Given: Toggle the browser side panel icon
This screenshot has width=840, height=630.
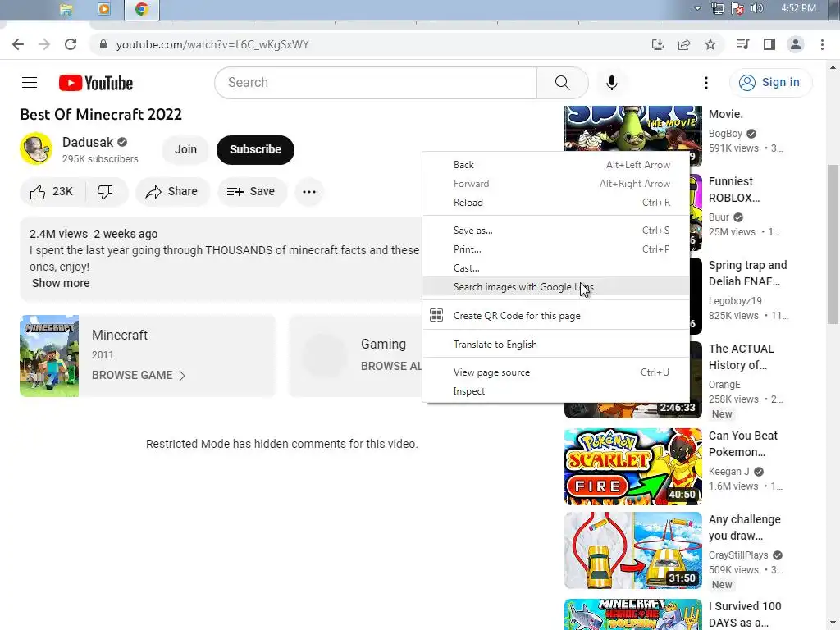Looking at the screenshot, I should 769,44.
